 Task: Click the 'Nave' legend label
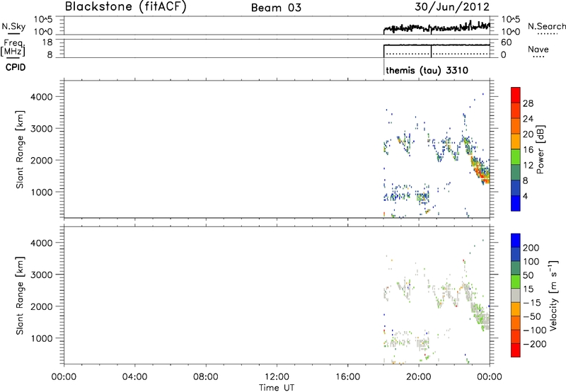click(538, 50)
